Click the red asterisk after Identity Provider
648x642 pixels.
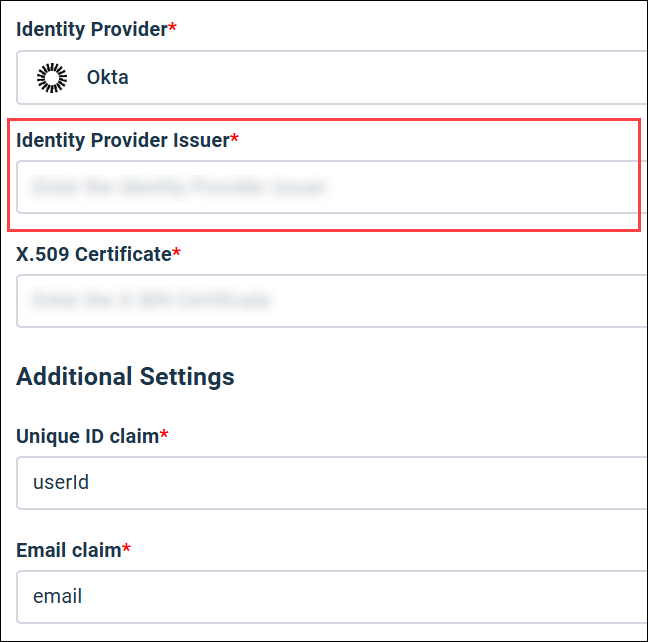pos(172,28)
